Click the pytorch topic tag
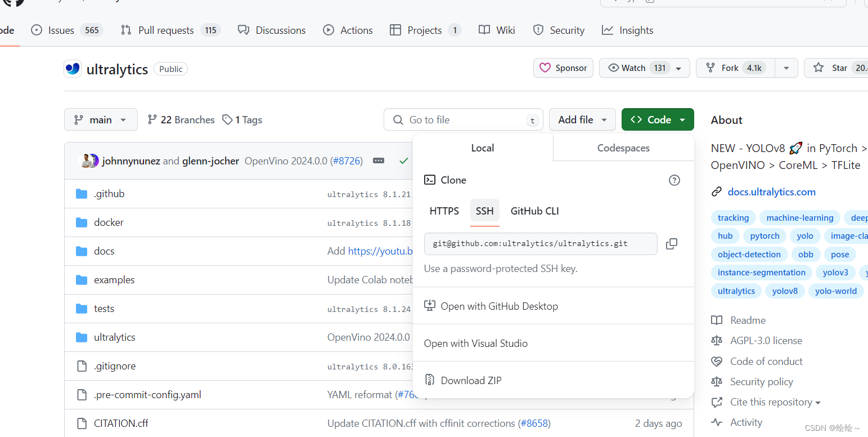Screen dimensions: 868x437 pyautogui.click(x=765, y=236)
